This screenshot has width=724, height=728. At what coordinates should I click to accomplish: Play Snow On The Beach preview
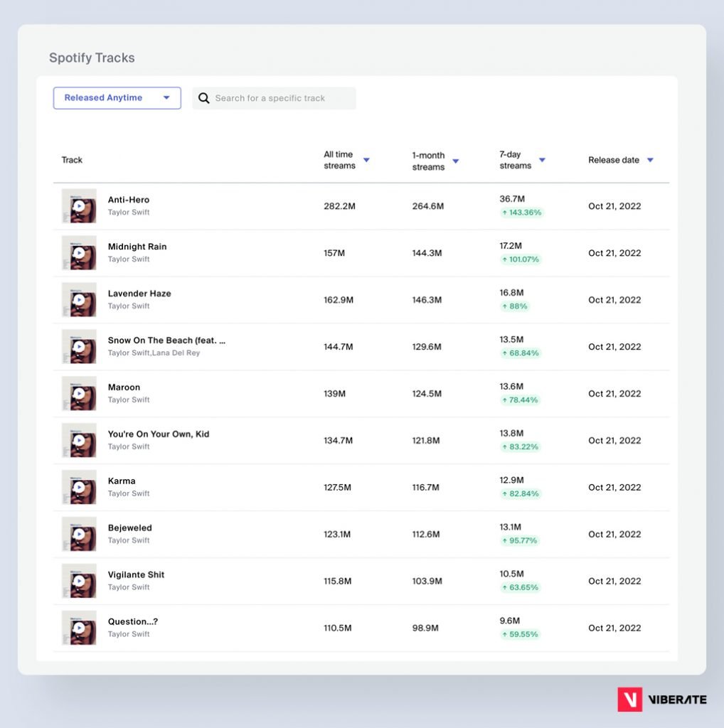pyautogui.click(x=79, y=347)
